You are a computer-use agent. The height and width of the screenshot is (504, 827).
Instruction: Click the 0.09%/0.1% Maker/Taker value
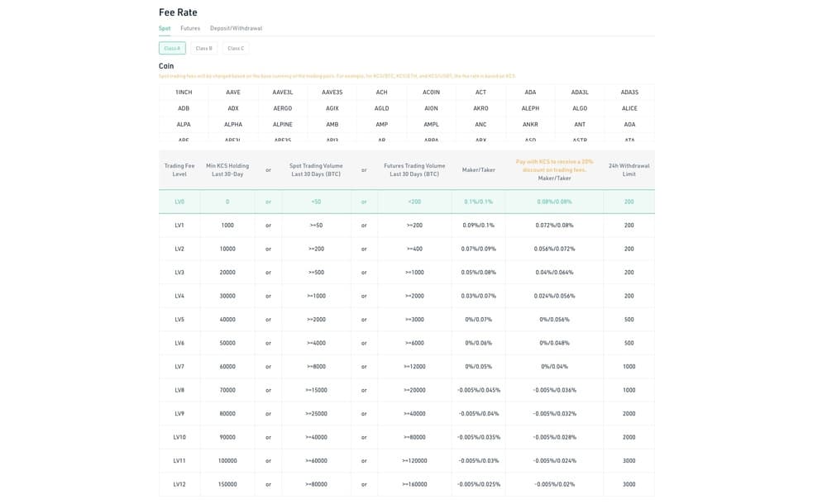[x=478, y=226]
